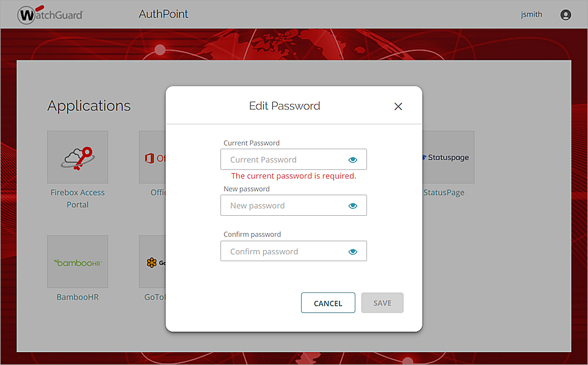Launch the BambooHR app icon

click(x=77, y=262)
